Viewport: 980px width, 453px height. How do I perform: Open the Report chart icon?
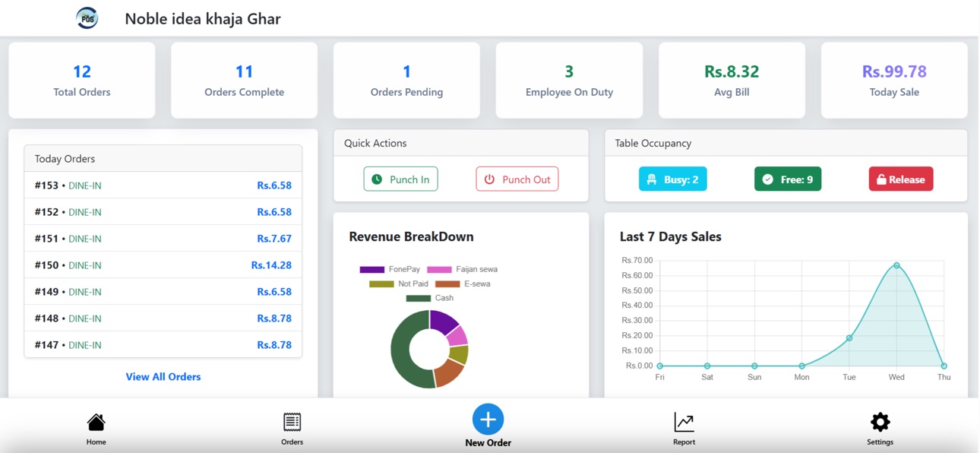point(684,422)
